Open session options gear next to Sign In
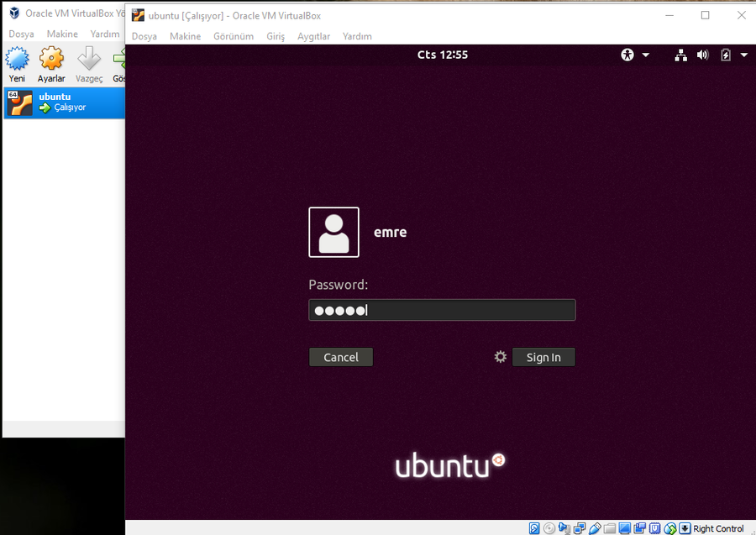This screenshot has width=756, height=535. click(x=501, y=357)
